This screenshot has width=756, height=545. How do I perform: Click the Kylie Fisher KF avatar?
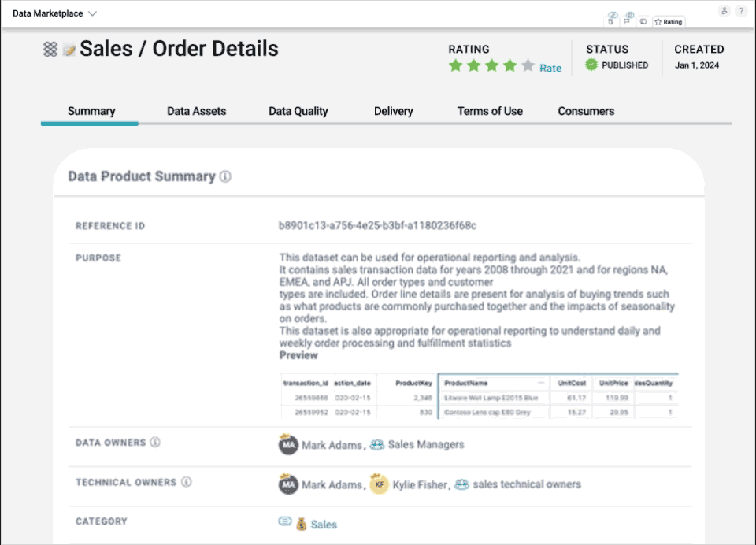(x=380, y=485)
